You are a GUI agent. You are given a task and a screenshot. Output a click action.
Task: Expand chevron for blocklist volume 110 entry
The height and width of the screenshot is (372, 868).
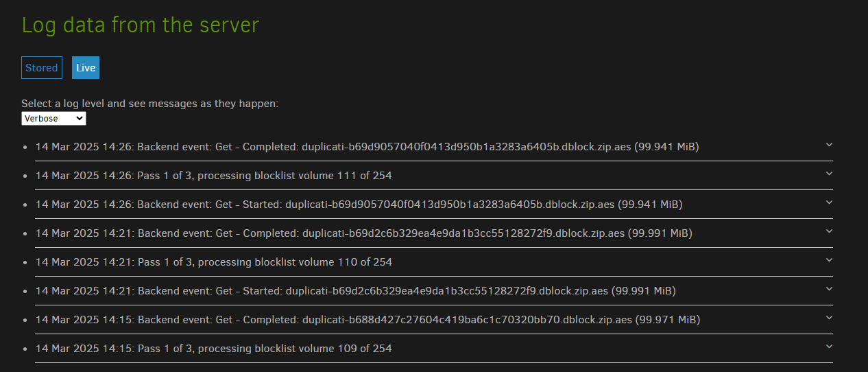tap(829, 260)
